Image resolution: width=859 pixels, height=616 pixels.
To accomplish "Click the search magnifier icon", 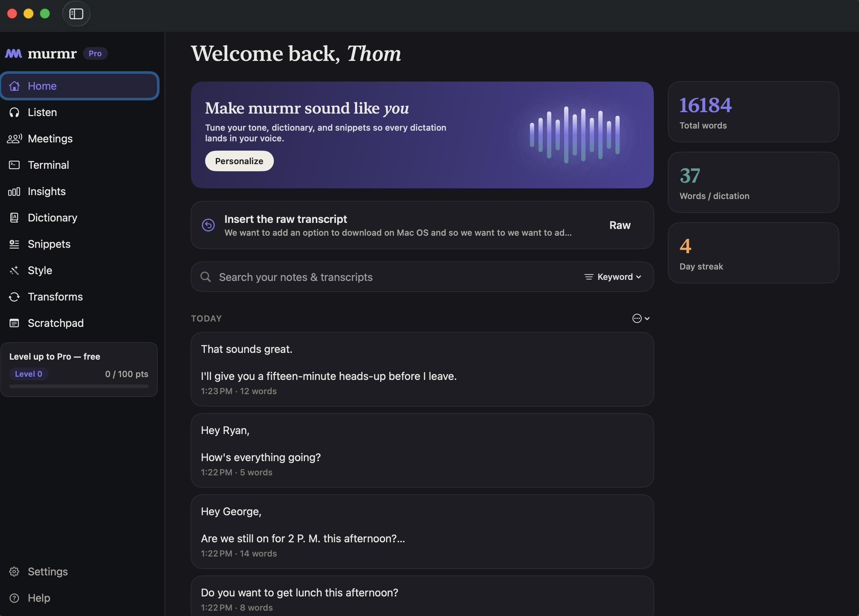I will (205, 277).
